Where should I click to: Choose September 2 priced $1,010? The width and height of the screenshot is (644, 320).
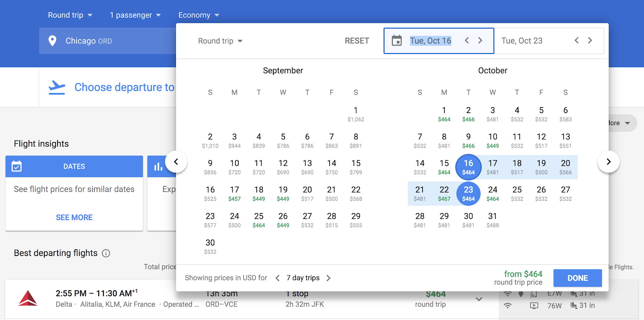[210, 140]
